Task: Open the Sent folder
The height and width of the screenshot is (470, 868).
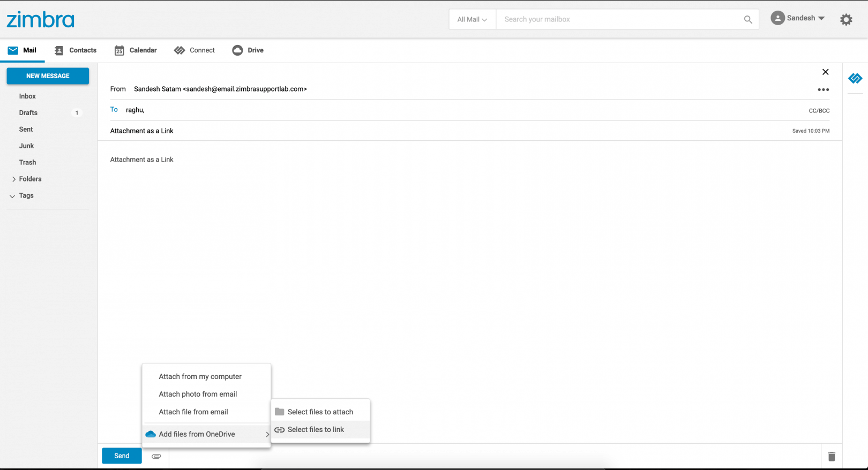Action: tap(26, 130)
